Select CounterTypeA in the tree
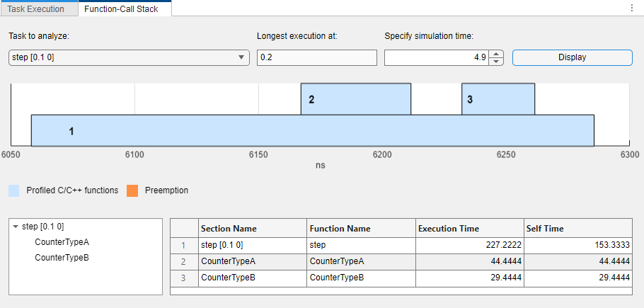Viewport: 644px width, 308px height. point(62,242)
